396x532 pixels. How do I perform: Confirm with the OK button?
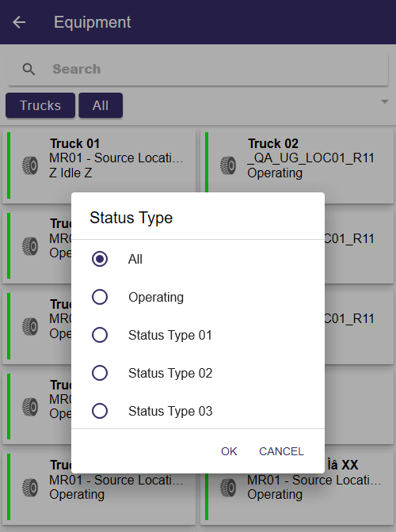229,451
